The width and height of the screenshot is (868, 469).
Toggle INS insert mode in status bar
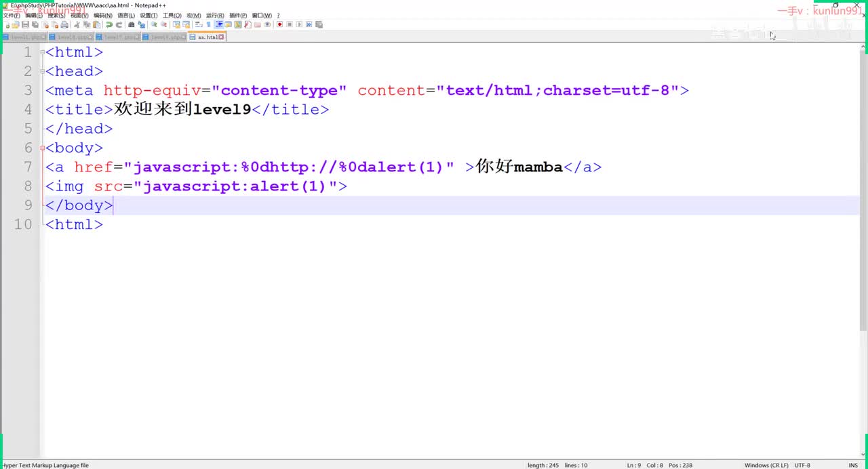pos(853,465)
